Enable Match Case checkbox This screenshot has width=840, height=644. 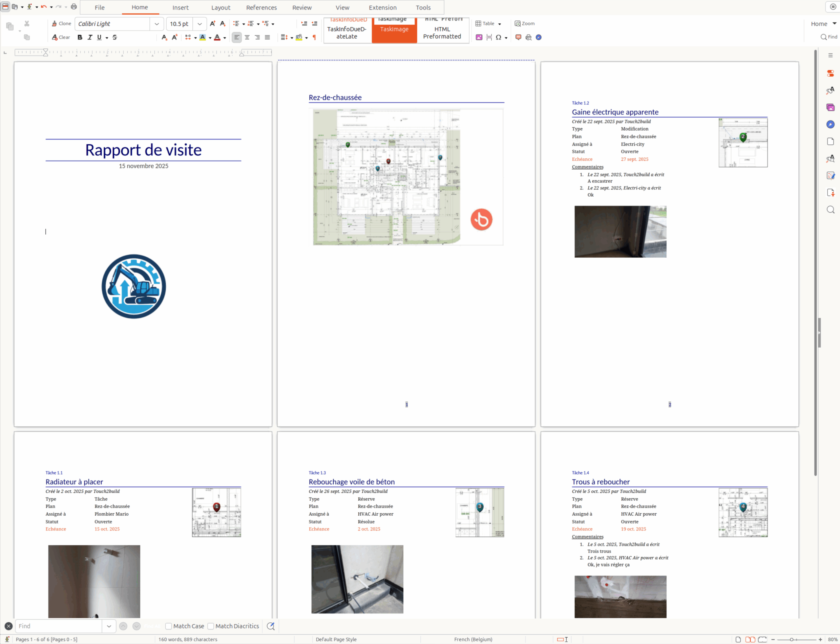(x=169, y=626)
